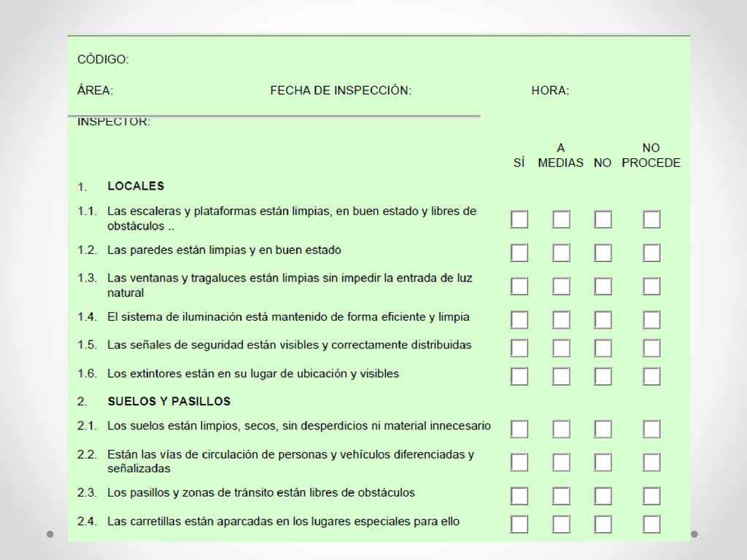Image resolution: width=747 pixels, height=560 pixels.
Task: Click the ÁREA: field label
Action: click(x=96, y=90)
